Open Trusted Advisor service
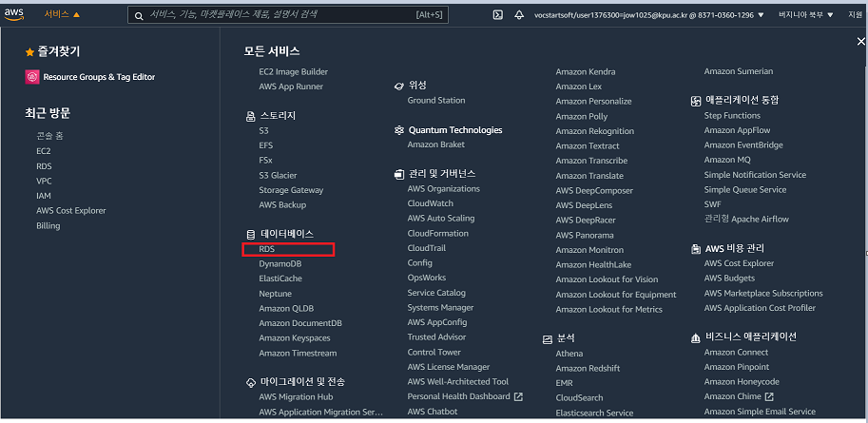 (x=436, y=336)
